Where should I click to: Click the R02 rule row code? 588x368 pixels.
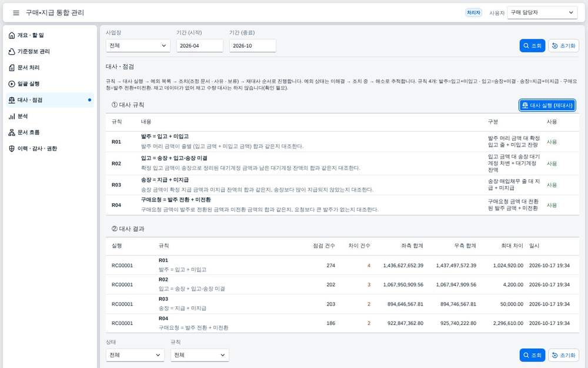pos(116,164)
